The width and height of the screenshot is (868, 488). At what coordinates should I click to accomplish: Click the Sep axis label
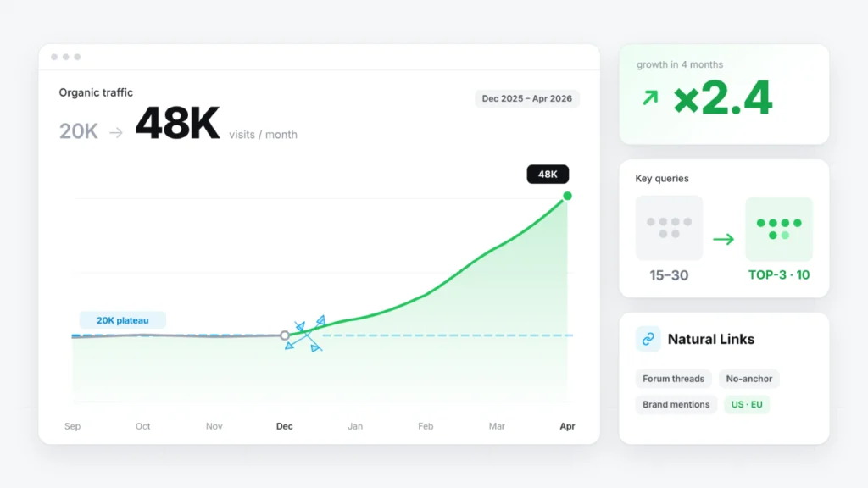[x=73, y=426]
